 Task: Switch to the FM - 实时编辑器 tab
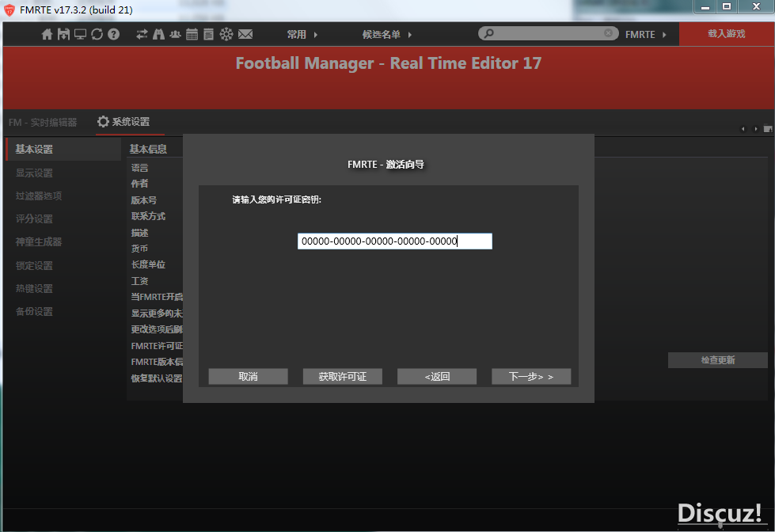43,122
